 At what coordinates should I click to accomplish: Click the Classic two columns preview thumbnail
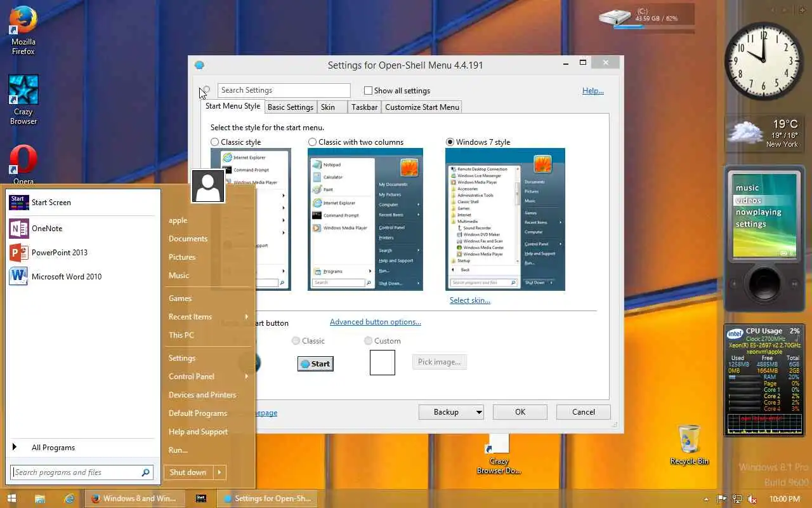coord(365,219)
